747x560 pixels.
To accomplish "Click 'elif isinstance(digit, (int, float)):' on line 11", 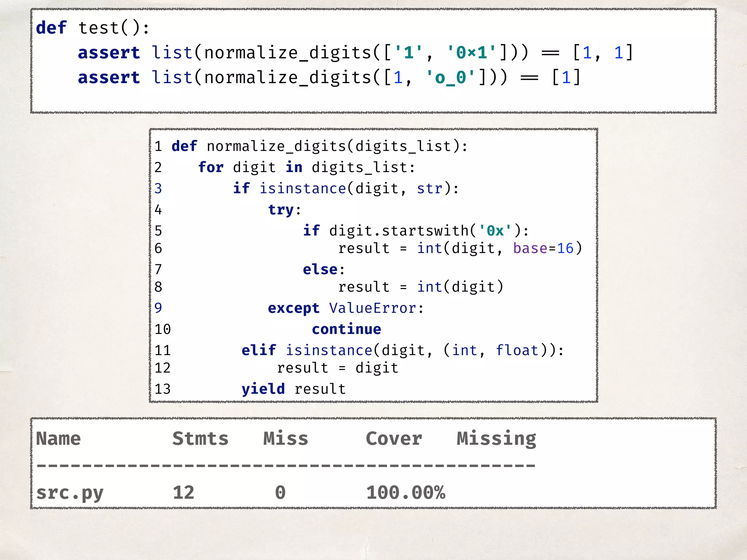I will (x=403, y=351).
